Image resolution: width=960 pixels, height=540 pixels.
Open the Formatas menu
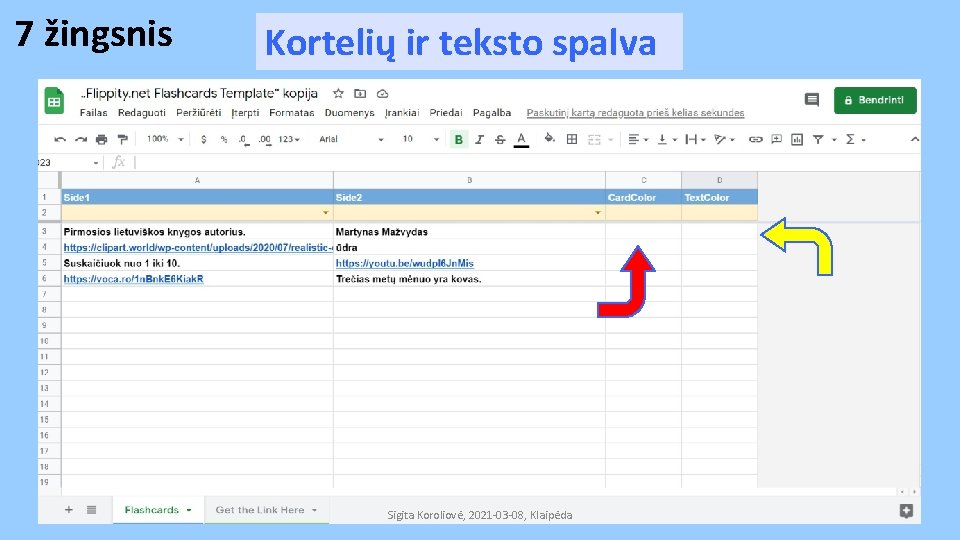[291, 113]
